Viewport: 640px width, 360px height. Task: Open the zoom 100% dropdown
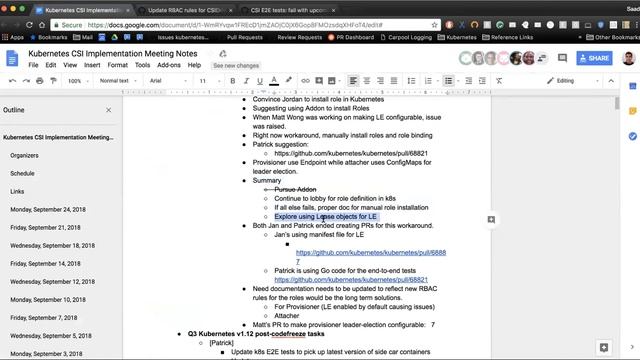click(x=78, y=81)
